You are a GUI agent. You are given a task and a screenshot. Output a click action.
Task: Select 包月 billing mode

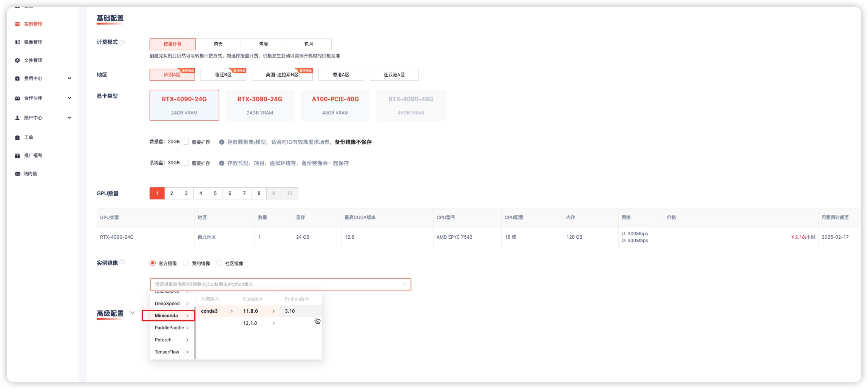coord(309,44)
